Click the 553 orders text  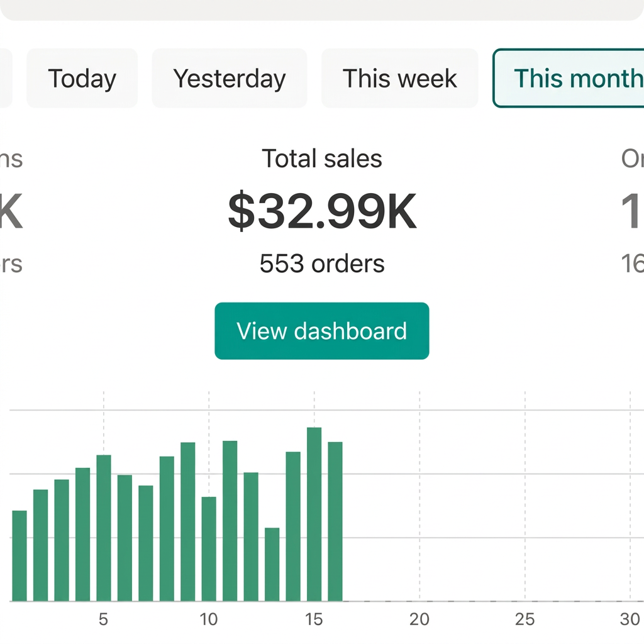tap(322, 264)
